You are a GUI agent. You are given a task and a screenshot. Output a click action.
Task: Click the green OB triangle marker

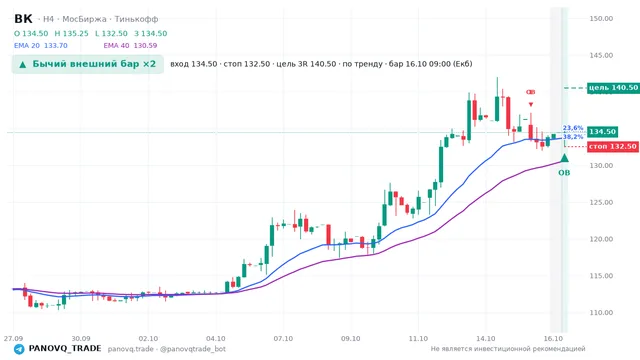coord(564,158)
